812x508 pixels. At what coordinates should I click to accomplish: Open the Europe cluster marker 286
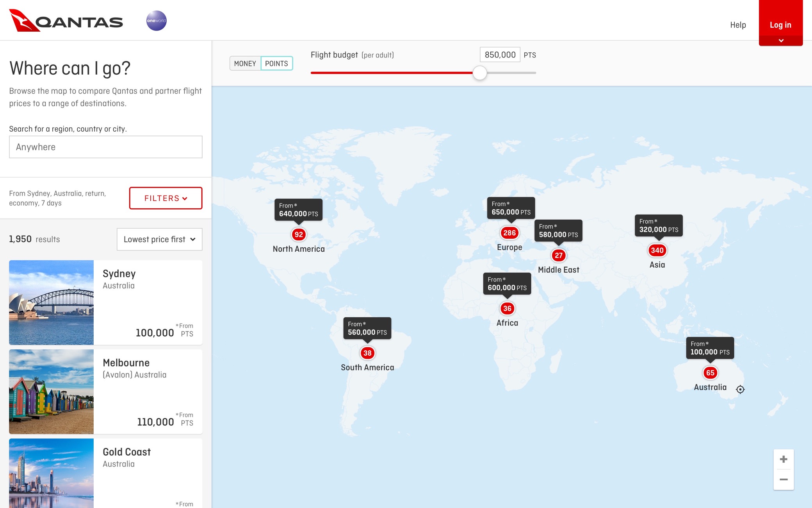coord(509,233)
